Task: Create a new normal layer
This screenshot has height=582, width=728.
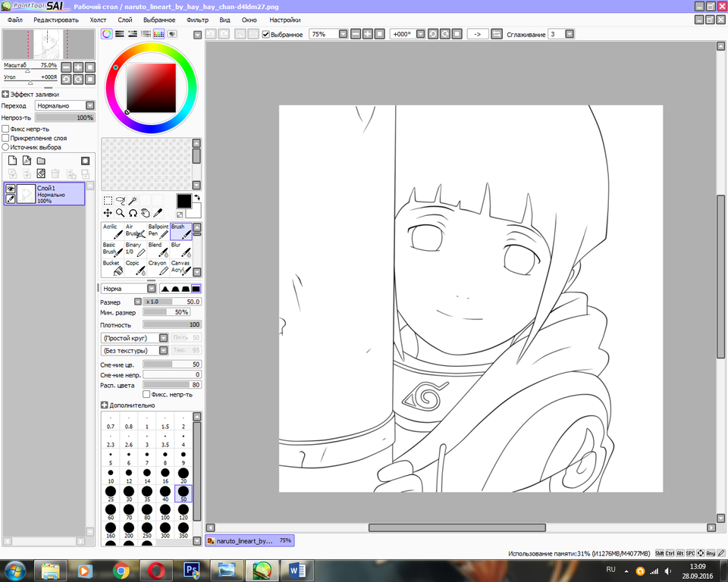Action: (x=13, y=161)
